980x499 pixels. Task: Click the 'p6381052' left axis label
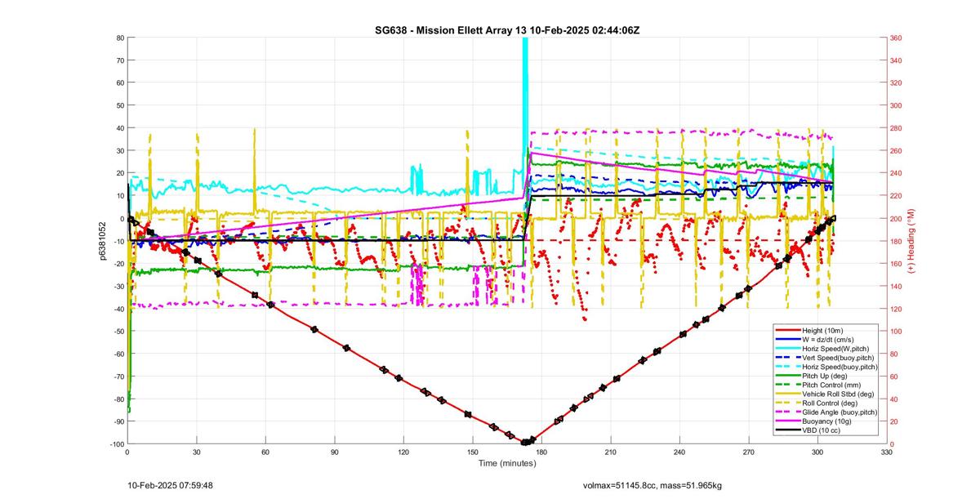click(104, 241)
